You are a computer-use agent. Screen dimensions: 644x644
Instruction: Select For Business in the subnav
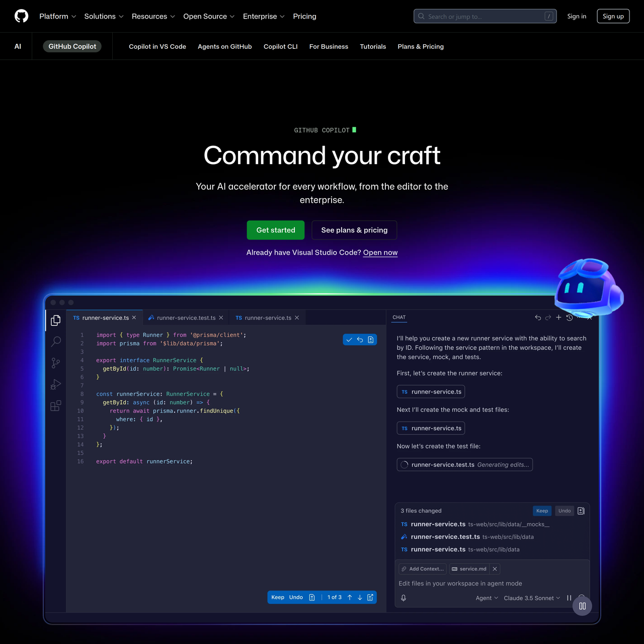329,46
